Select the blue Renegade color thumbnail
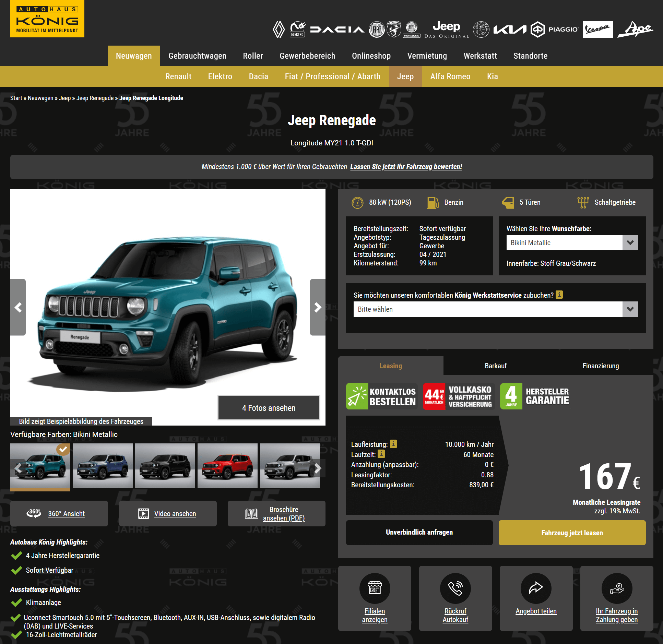This screenshot has height=644, width=663. pyautogui.click(x=103, y=466)
